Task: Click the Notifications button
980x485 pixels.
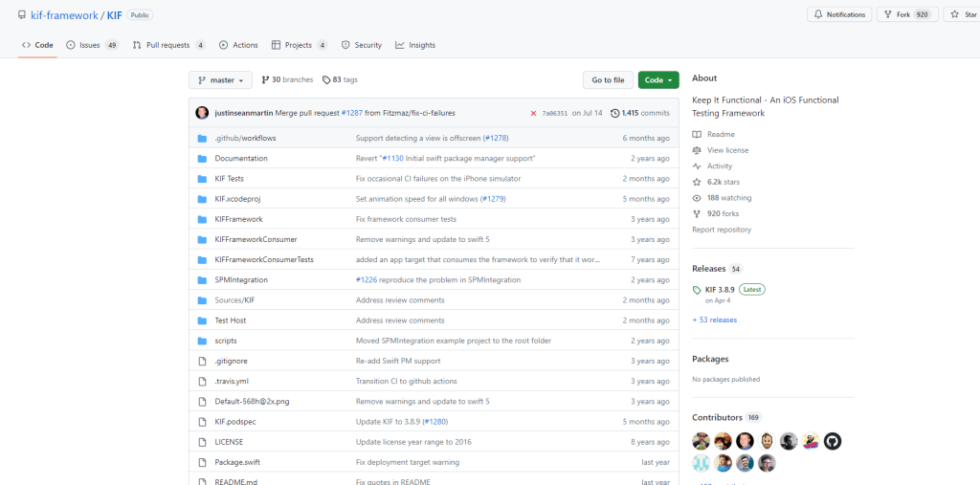Action: point(839,14)
